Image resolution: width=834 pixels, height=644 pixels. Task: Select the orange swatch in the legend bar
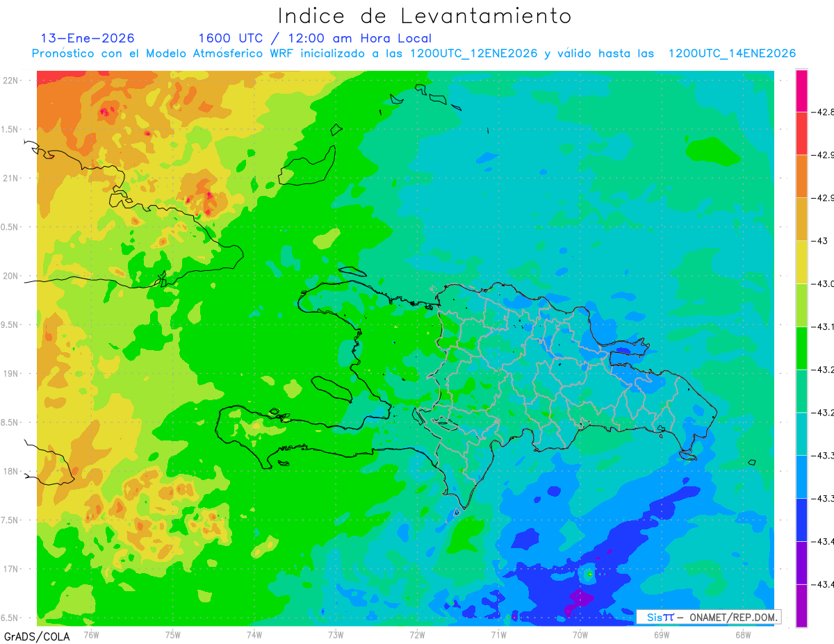pos(801,176)
